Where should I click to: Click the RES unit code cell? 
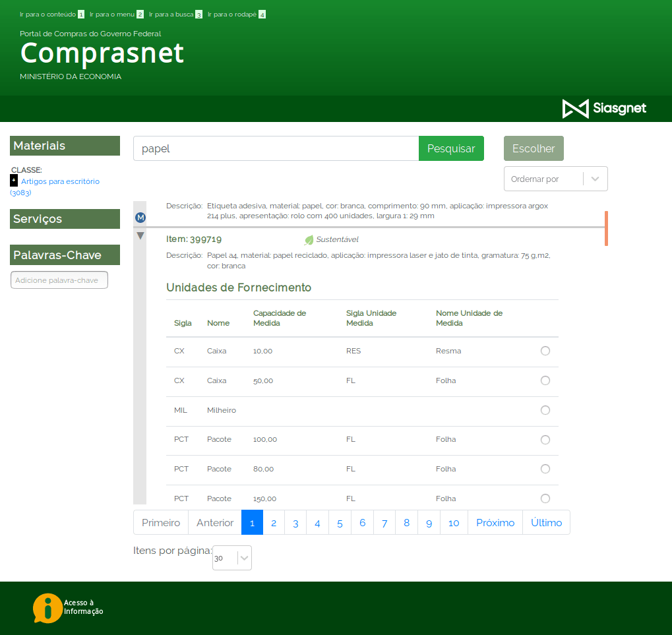353,351
